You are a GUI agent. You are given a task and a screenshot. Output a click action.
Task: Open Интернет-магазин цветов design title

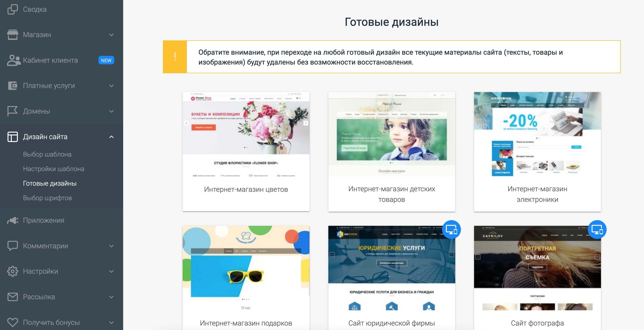[246, 189]
